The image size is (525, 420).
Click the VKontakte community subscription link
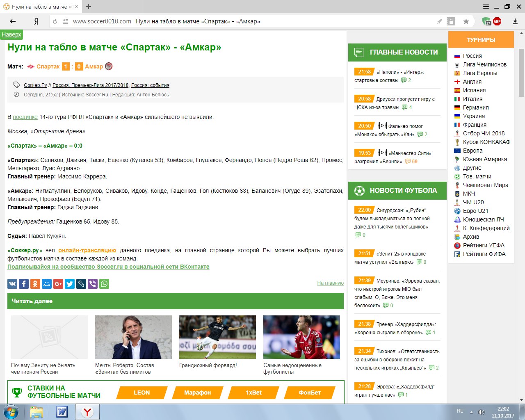click(x=108, y=267)
